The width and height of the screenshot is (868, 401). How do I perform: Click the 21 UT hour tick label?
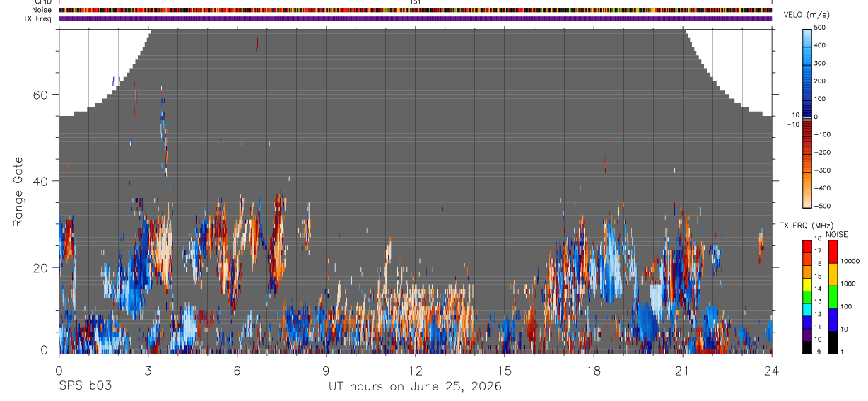click(x=682, y=370)
